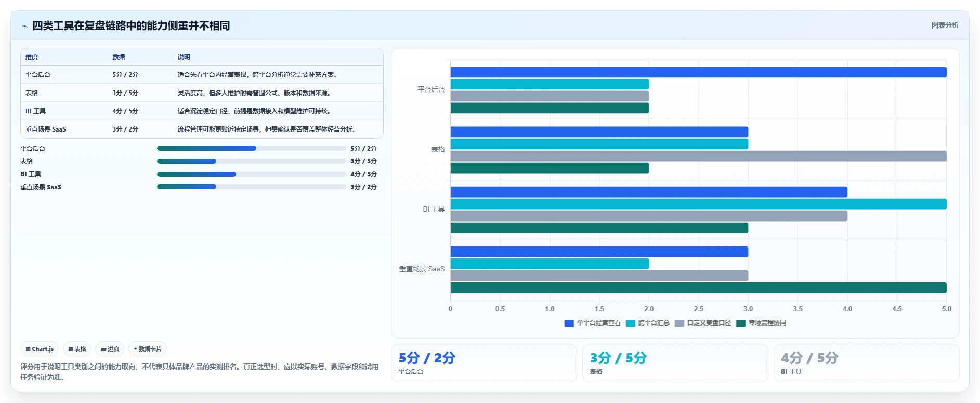Click the 进度 tag chip
Viewport: 980px width, 403px height.
[x=110, y=349]
